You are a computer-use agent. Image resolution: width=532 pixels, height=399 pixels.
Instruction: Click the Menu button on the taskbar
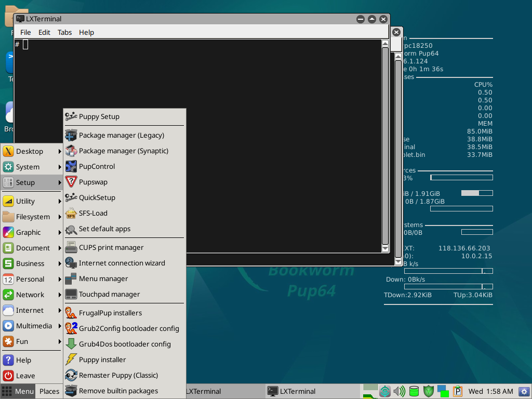pyautogui.click(x=18, y=391)
